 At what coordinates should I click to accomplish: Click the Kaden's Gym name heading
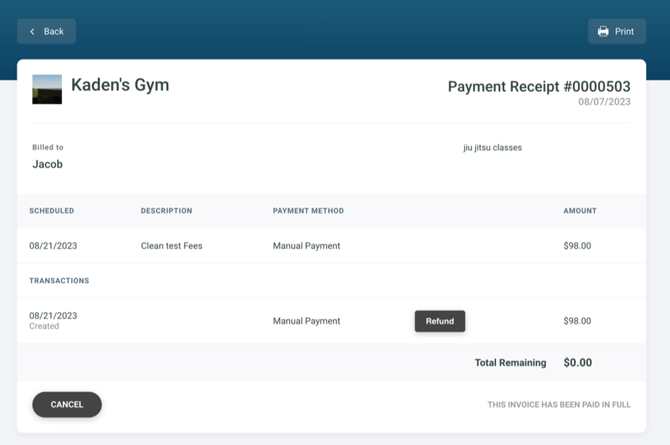[x=120, y=86]
